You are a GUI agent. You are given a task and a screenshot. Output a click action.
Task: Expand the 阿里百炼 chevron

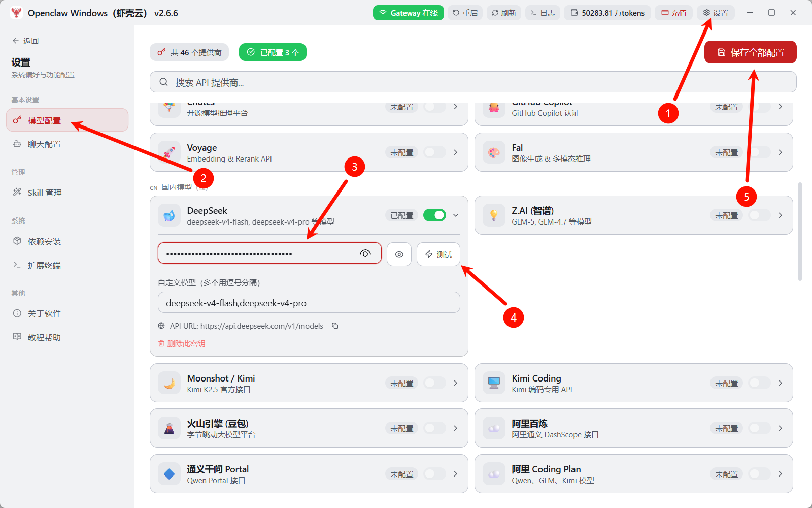click(x=781, y=428)
